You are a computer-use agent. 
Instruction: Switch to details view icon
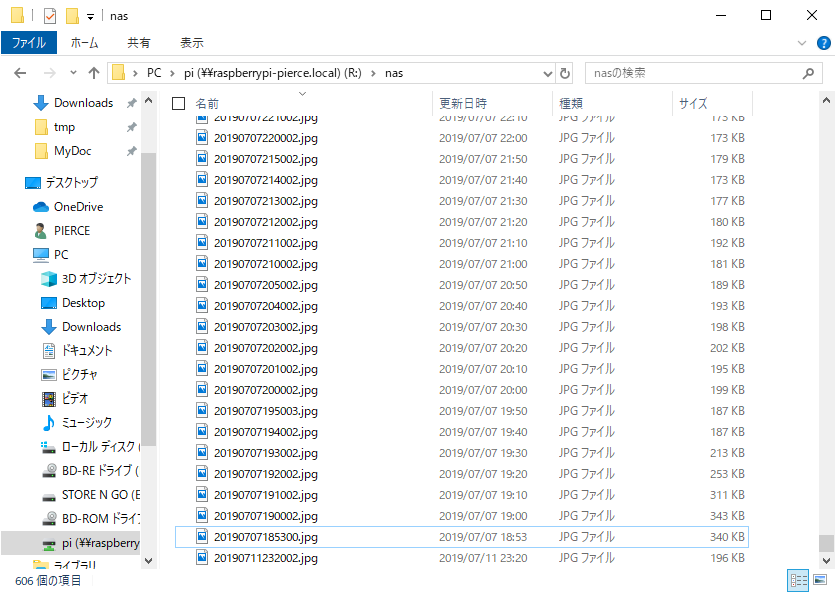pos(799,580)
